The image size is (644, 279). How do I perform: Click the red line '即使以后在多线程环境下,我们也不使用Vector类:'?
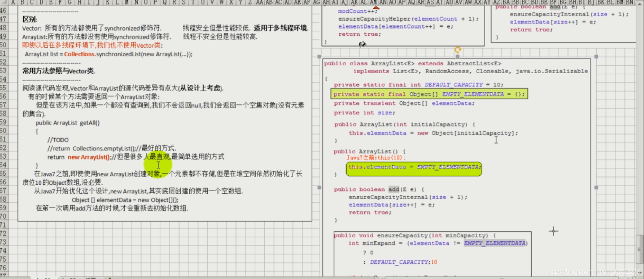point(92,45)
